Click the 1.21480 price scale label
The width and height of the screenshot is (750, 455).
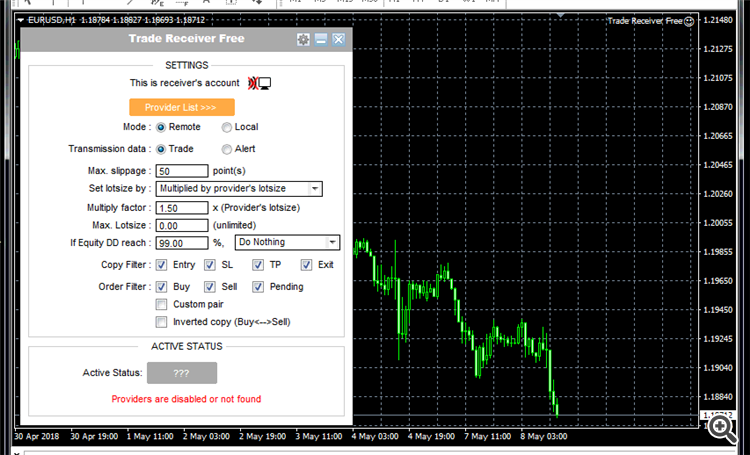pos(718,20)
